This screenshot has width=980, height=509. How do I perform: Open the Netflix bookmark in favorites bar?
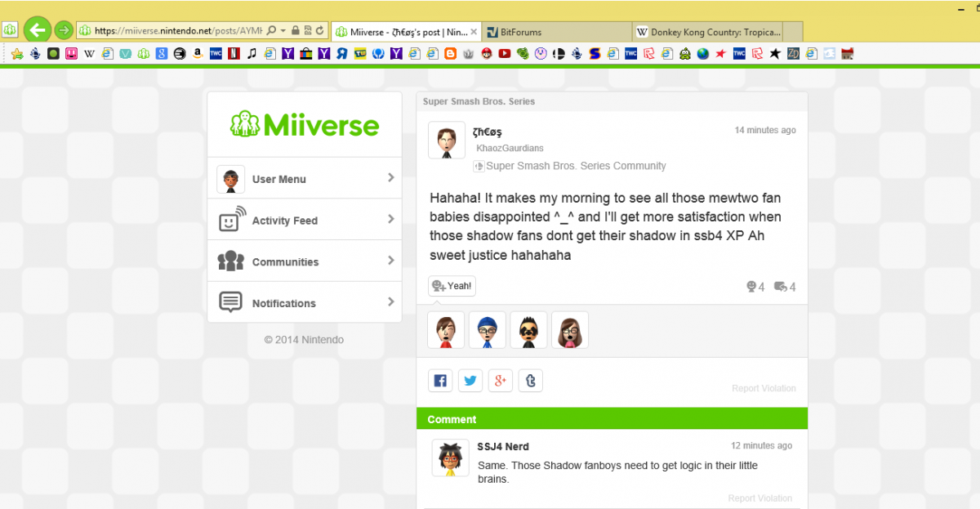[x=234, y=54]
